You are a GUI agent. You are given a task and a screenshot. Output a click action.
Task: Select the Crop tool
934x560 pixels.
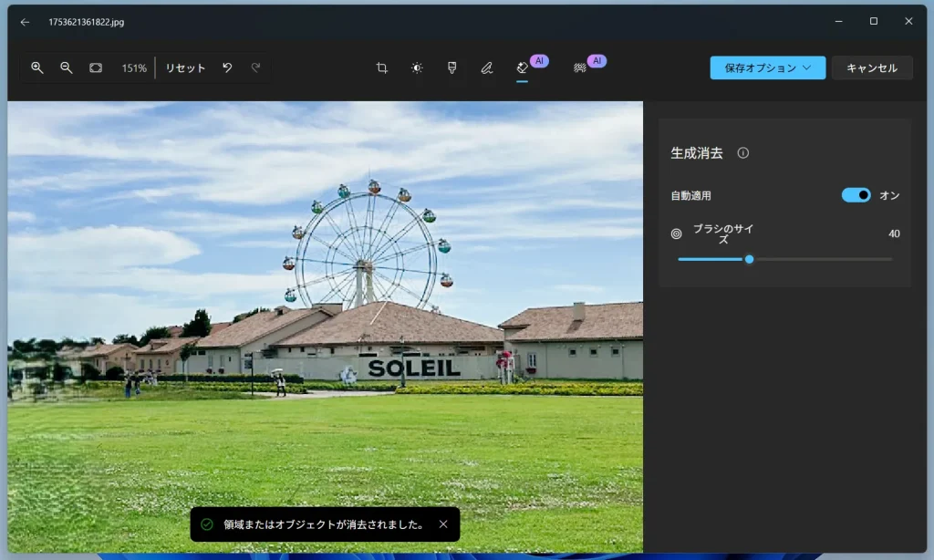[382, 67]
